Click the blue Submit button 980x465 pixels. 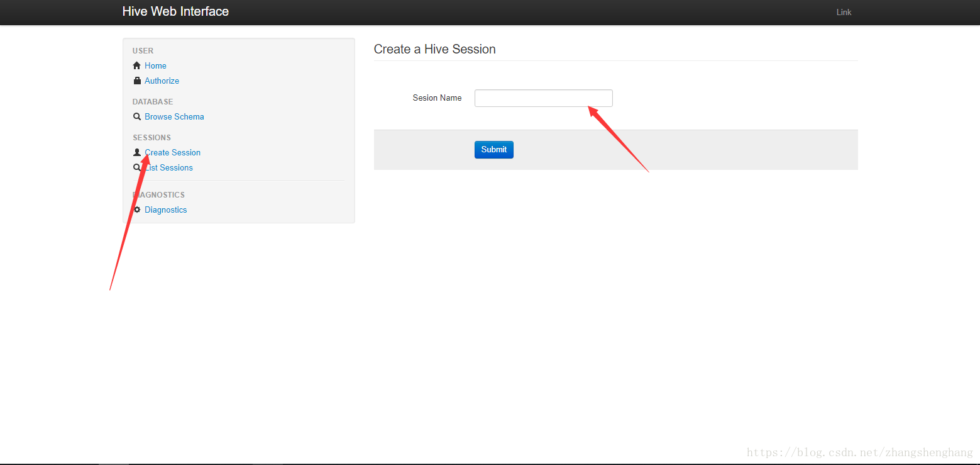(x=493, y=149)
